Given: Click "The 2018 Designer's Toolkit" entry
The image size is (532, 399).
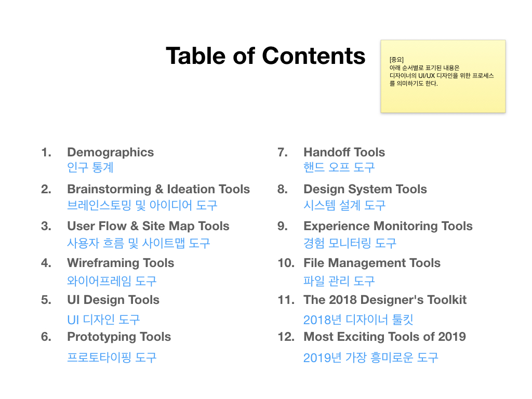Looking at the screenshot, I should coord(384,300).
